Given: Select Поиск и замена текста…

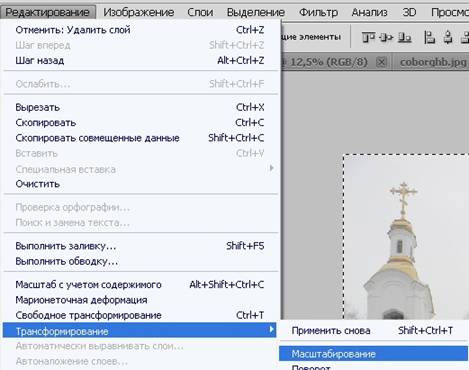Looking at the screenshot, I should tap(140, 223).
